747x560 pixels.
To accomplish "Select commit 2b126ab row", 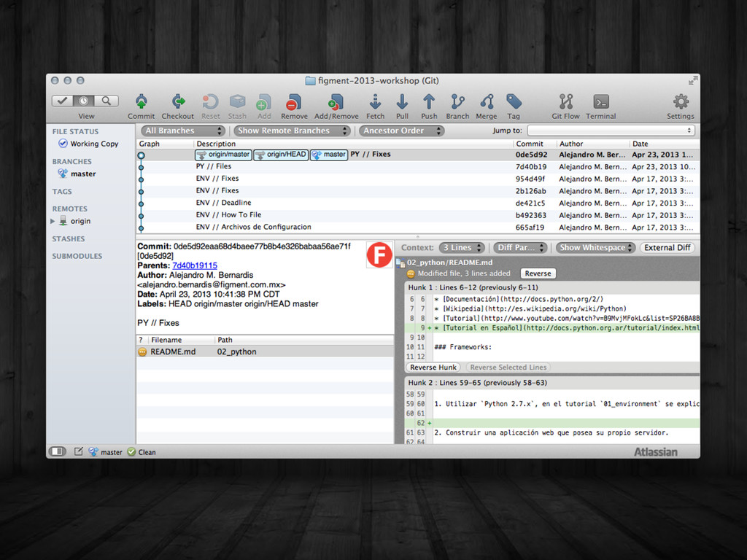I will pyautogui.click(x=418, y=191).
